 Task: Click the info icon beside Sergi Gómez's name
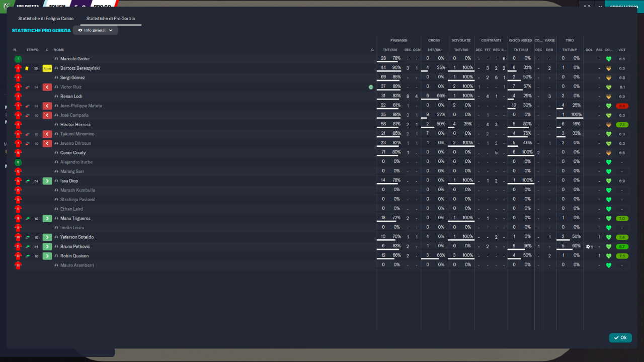56,78
